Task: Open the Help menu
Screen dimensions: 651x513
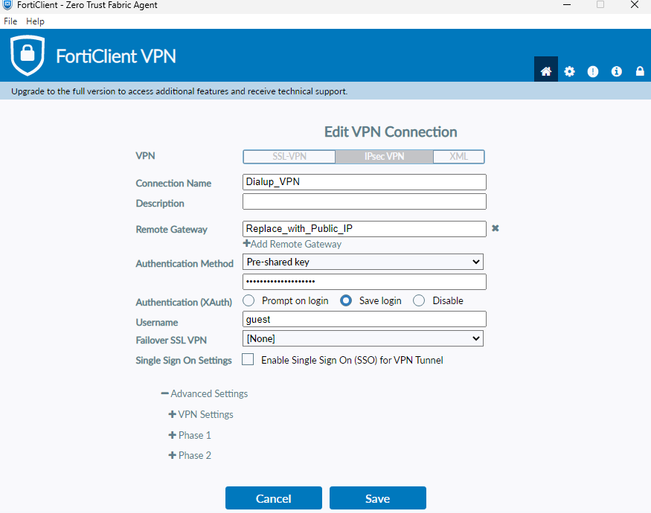Action: point(35,21)
